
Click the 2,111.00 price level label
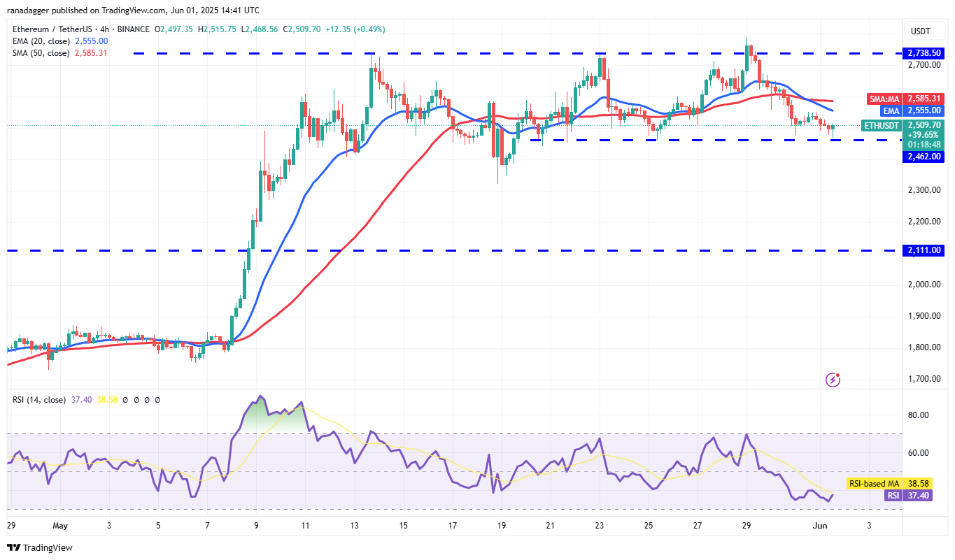tap(924, 250)
